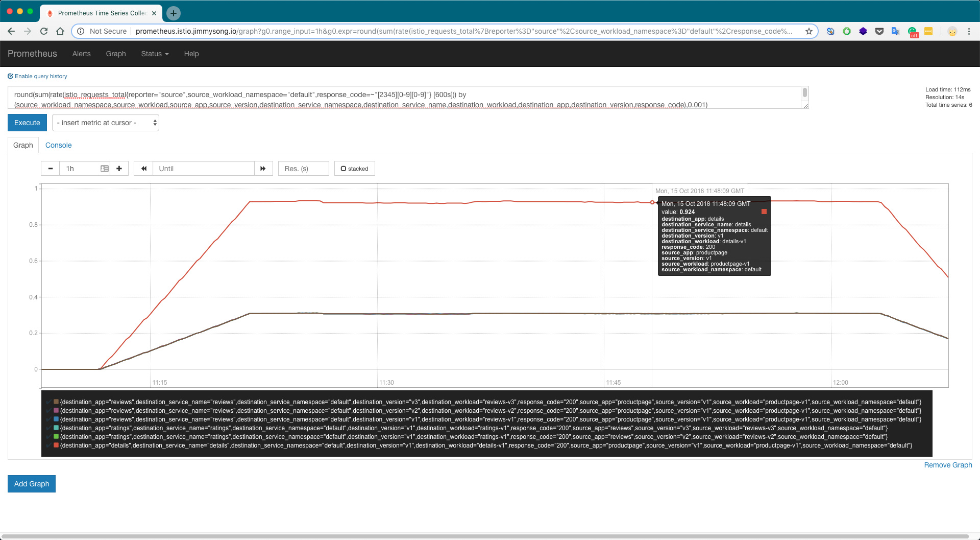Click the plus button to increase time range
The width and height of the screenshot is (980, 540).
pyautogui.click(x=119, y=169)
